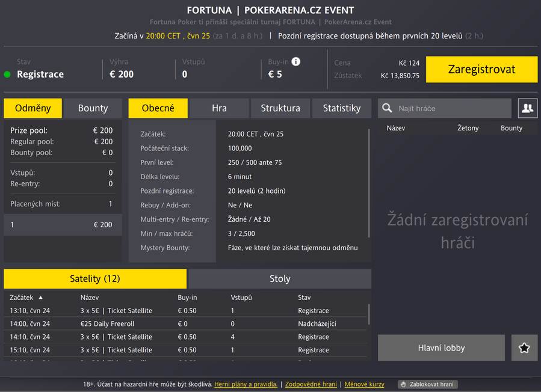Click the Výhra € 200 value
Image resolution: width=541 pixels, height=392 pixels.
tap(122, 74)
